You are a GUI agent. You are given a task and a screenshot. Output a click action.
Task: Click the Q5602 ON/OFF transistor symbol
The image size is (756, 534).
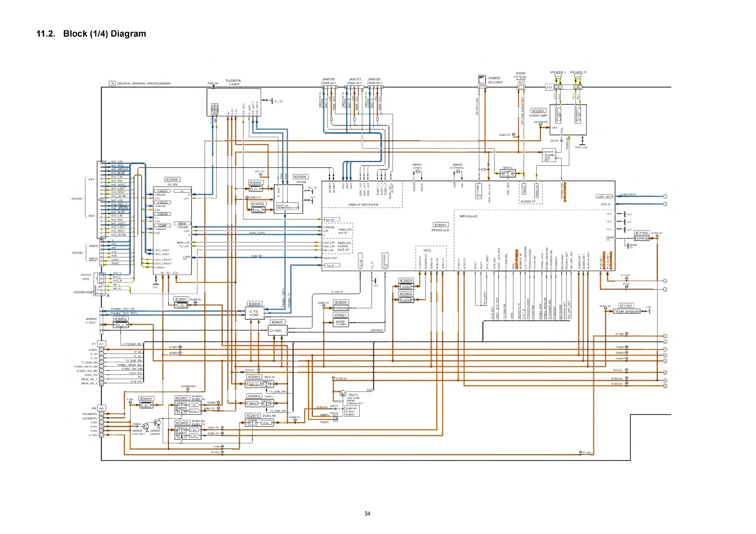coord(157,423)
